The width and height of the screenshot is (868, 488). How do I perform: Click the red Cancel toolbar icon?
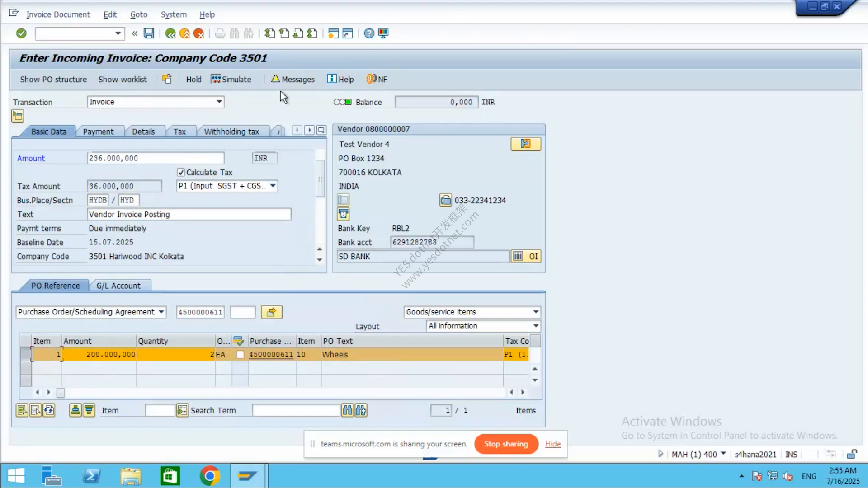pyautogui.click(x=198, y=33)
